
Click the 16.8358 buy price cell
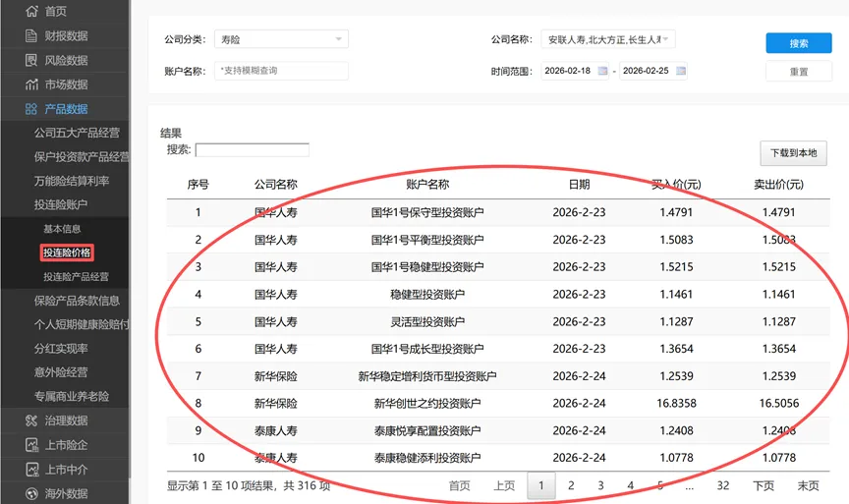[676, 404]
